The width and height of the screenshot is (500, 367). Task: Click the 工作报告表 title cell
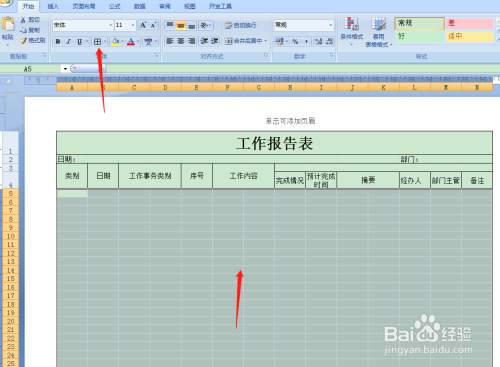[274, 143]
